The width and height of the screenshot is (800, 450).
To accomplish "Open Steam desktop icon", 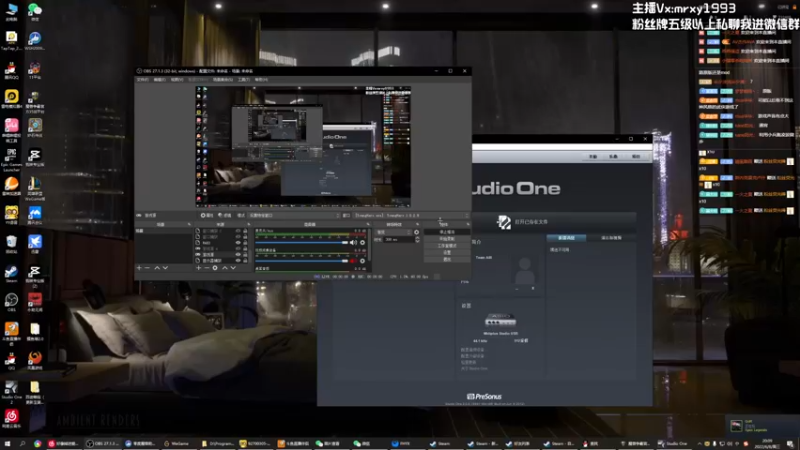I will [11, 273].
